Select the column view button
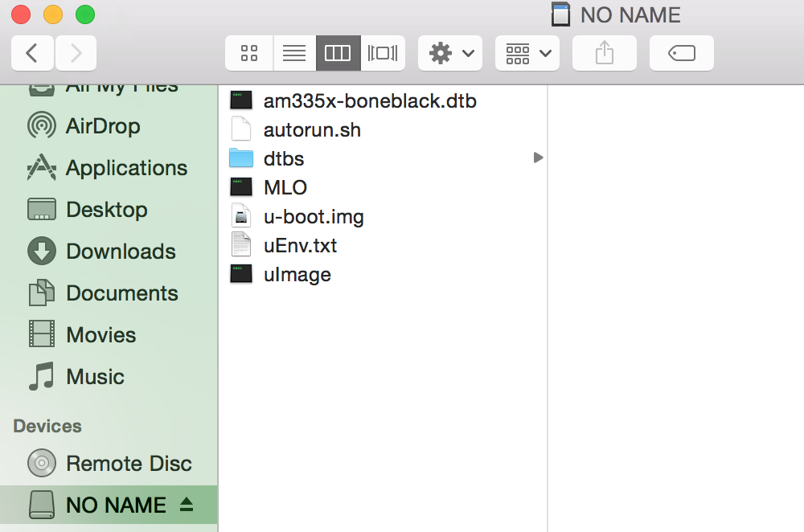Viewport: 804px width, 532px height. 338,53
